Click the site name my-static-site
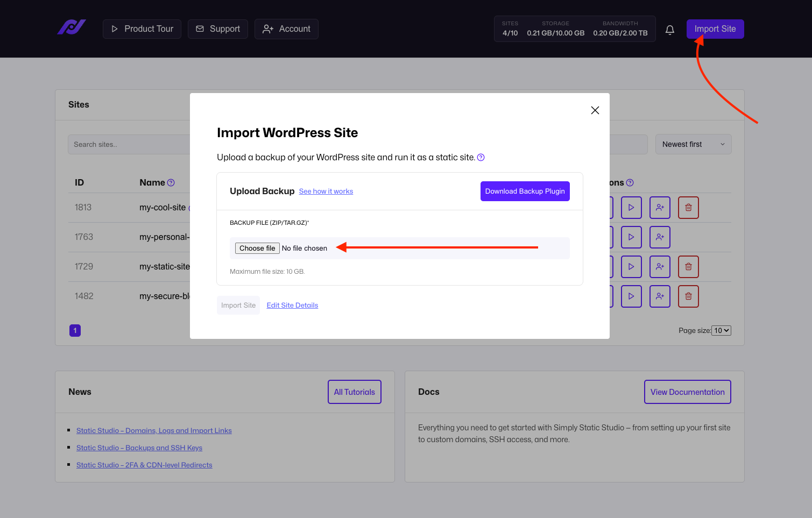 click(x=165, y=267)
